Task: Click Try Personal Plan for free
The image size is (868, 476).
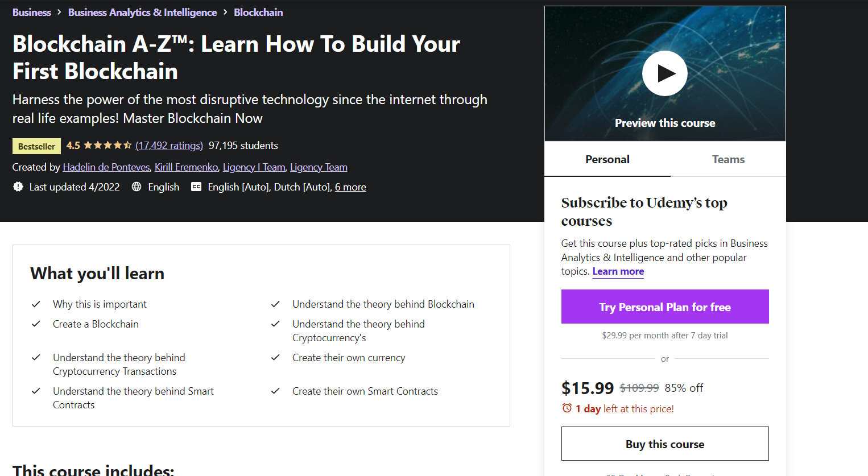Action: pyautogui.click(x=664, y=307)
